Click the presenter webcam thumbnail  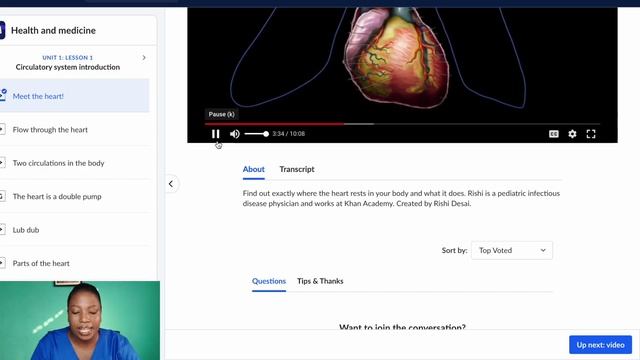(x=80, y=320)
